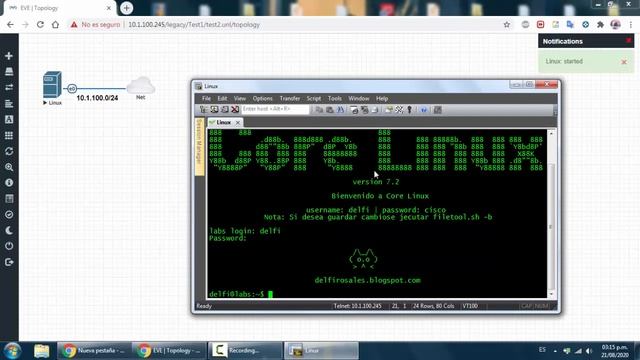Click the Find binoculars toolbar icon
This screenshot has width=640, height=360.
340,109
